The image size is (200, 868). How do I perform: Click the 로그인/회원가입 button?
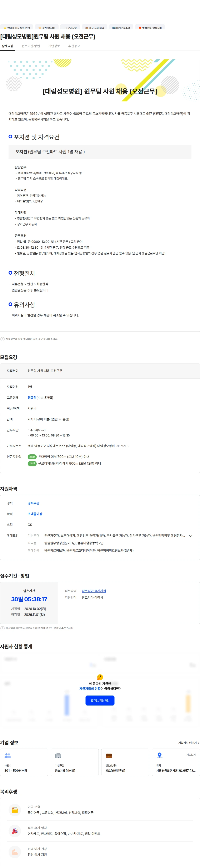[x=100, y=700]
